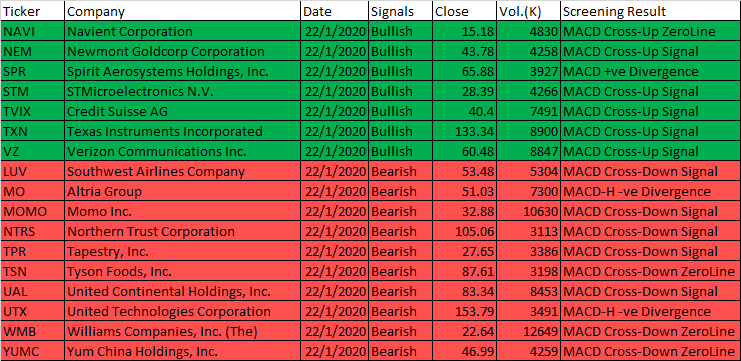Select SPR close price 65.88
Screen dimensions: 741x361
[x=465, y=71]
